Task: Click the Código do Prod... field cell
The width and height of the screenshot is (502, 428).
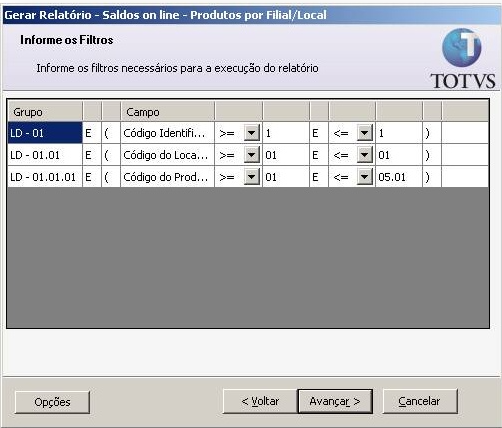Action: click(167, 177)
